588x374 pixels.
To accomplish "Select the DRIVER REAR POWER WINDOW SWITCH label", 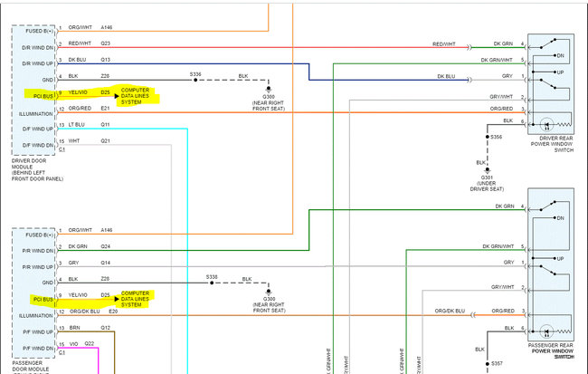I will (x=552, y=144).
